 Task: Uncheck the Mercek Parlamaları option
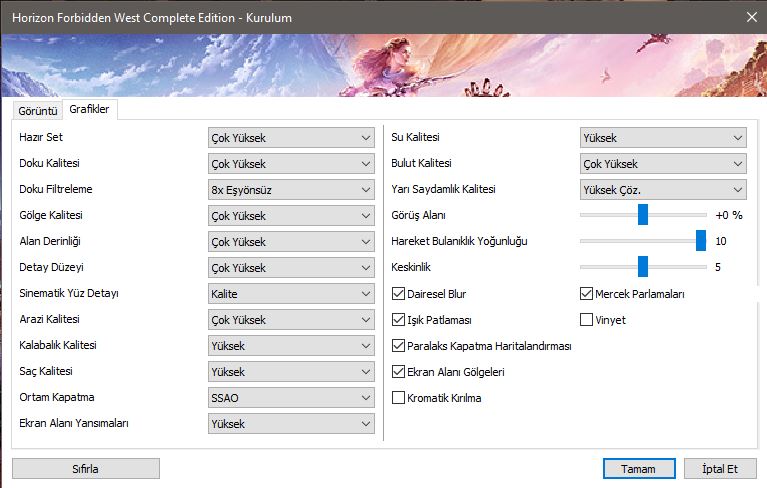click(x=586, y=294)
